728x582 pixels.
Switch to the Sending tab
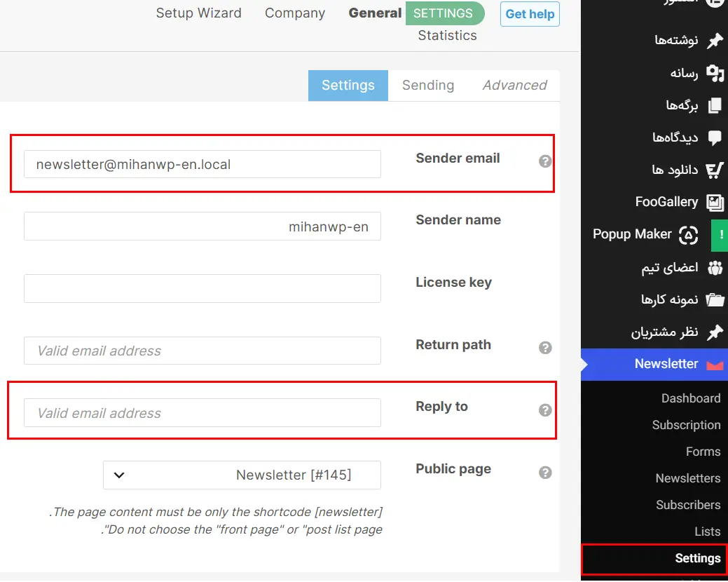pos(428,86)
